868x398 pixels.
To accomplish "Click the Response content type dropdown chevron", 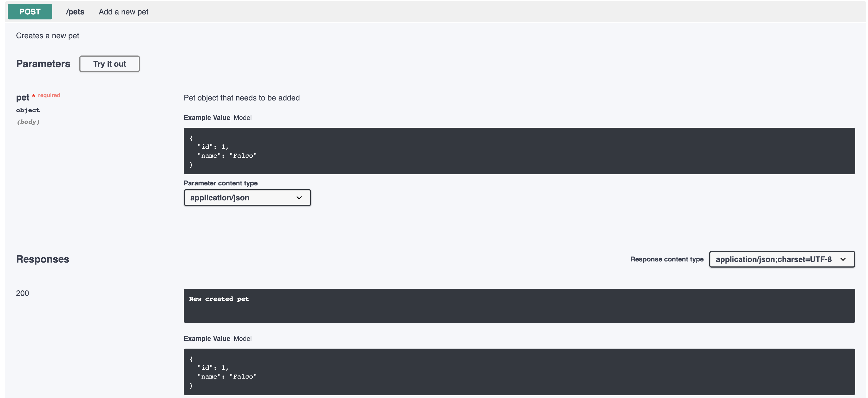I will point(843,259).
